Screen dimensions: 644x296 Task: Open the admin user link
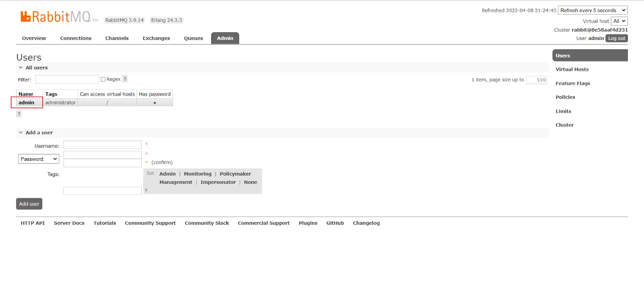(x=26, y=102)
